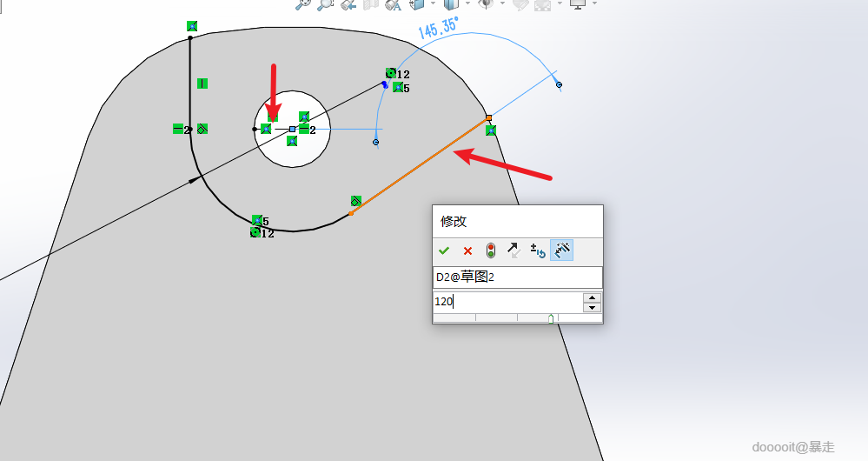
Task: Click the hide/show items eye icon
Action: [x=486, y=4]
